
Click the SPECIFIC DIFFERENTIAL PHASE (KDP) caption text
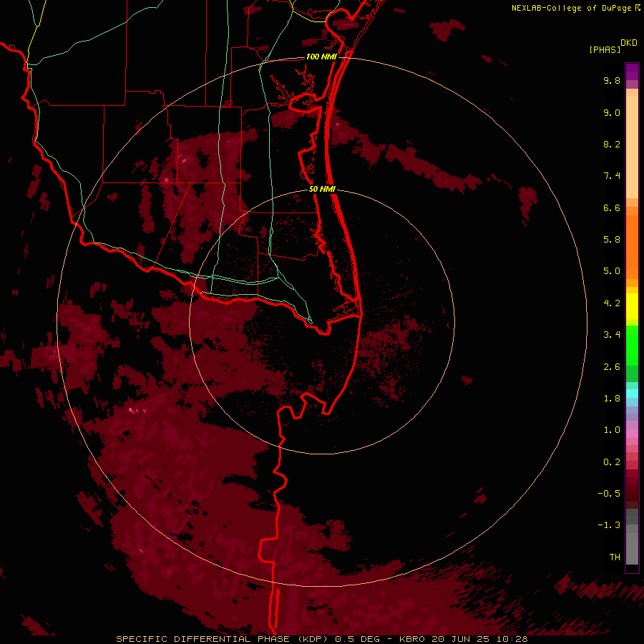[222, 639]
